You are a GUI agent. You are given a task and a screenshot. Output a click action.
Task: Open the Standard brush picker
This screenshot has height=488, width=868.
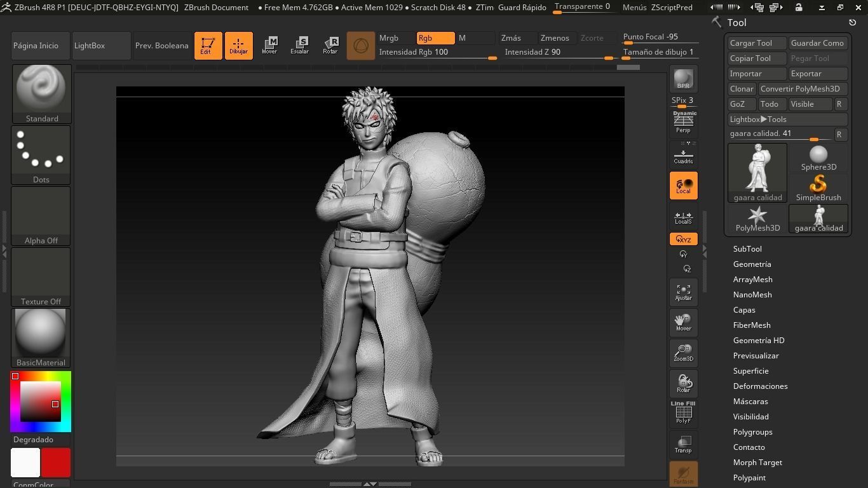41,94
